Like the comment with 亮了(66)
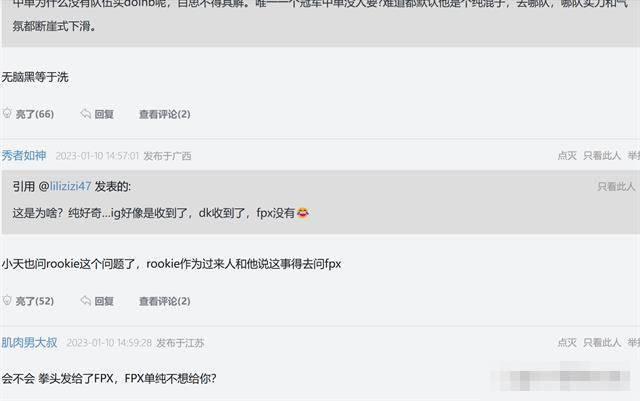The width and height of the screenshot is (640, 401). pyautogui.click(x=35, y=114)
